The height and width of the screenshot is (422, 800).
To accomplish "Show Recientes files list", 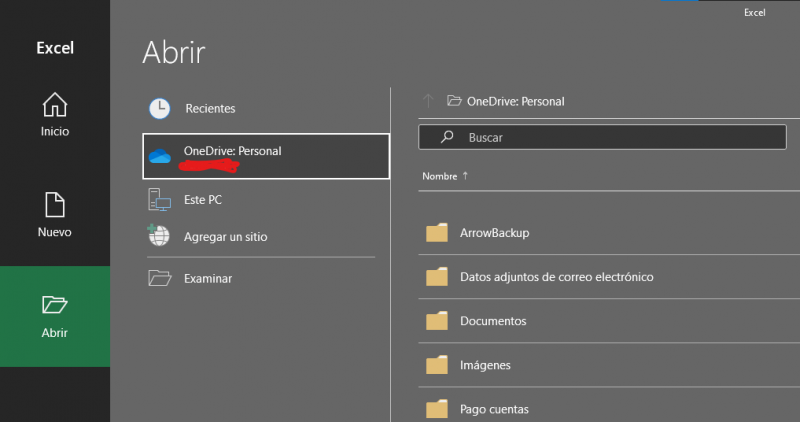I will coord(266,108).
